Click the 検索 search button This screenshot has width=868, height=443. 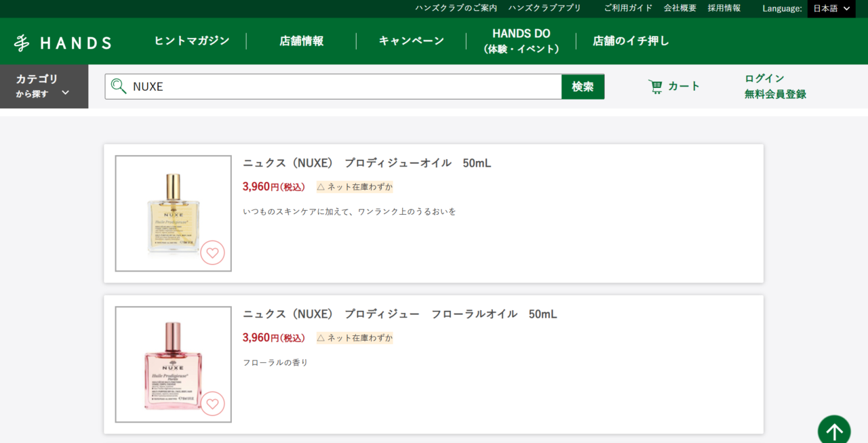(x=583, y=87)
